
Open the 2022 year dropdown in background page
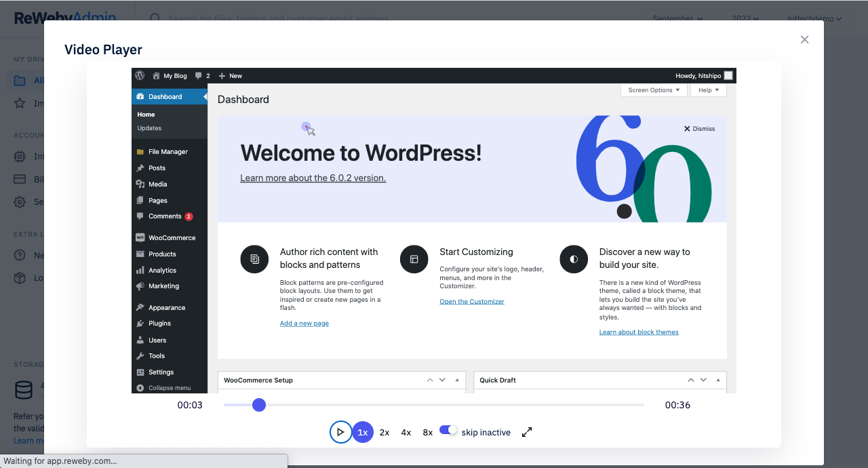click(745, 19)
